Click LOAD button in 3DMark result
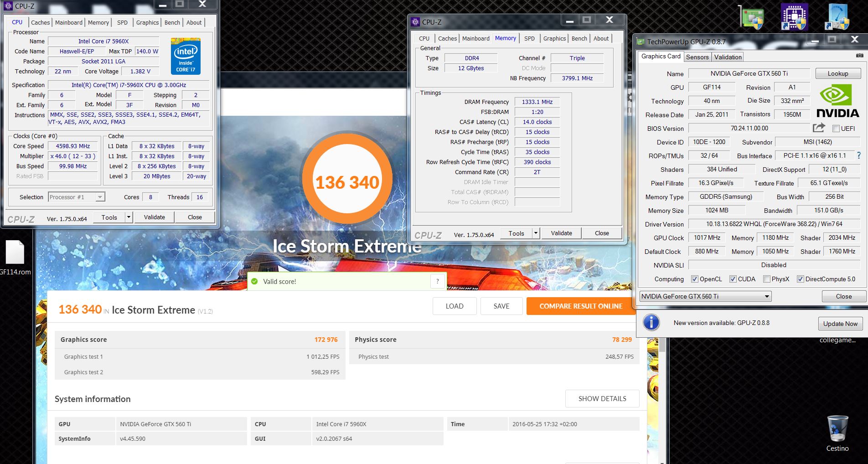868x464 pixels. (x=455, y=306)
